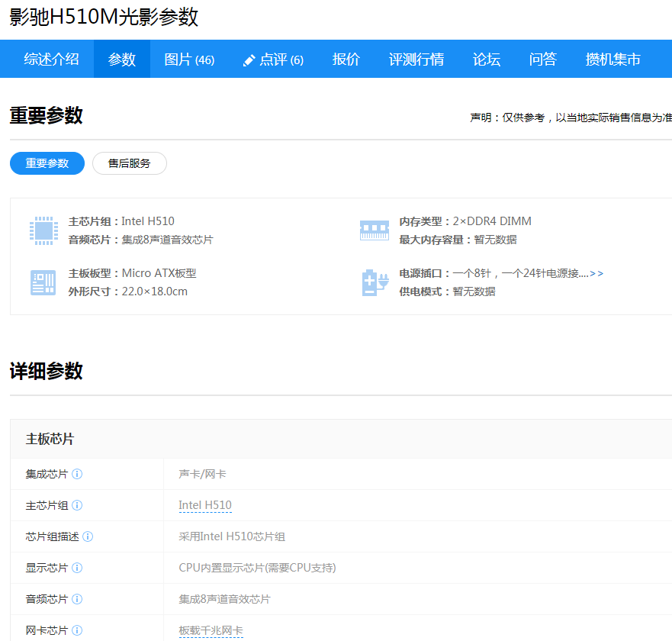Viewport: 672px width, 641px height.
Task: Click the motherboard icon beside 主板板型
Action: pyautogui.click(x=43, y=282)
